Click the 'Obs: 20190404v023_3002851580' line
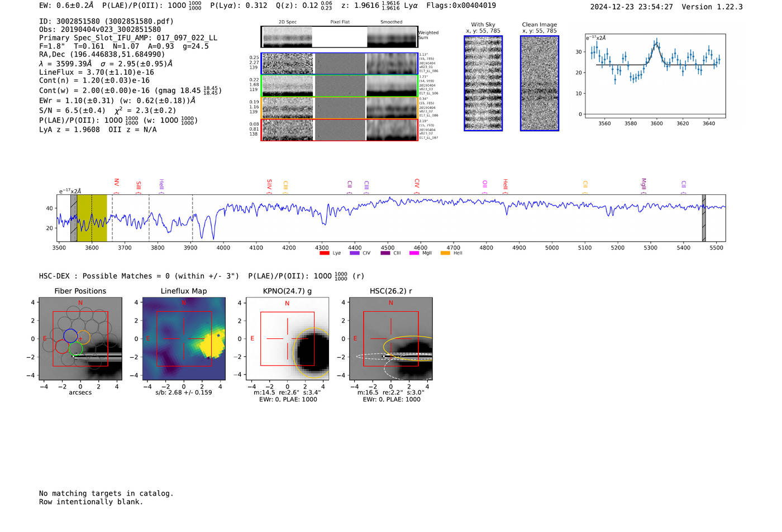This screenshot has height=532, width=782. coord(100,30)
